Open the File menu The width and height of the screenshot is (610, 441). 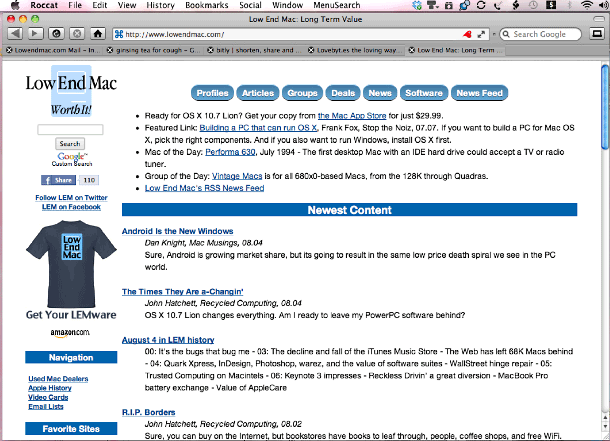(x=75, y=5)
